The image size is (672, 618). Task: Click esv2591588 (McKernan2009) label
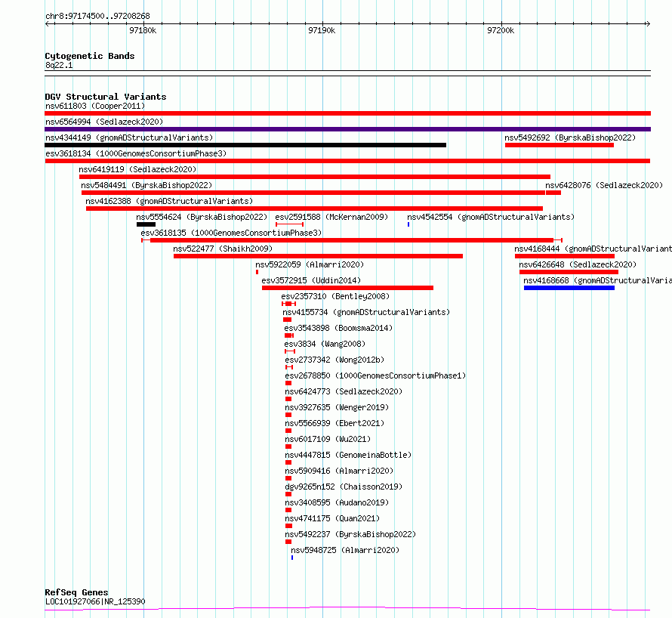pyautogui.click(x=331, y=217)
